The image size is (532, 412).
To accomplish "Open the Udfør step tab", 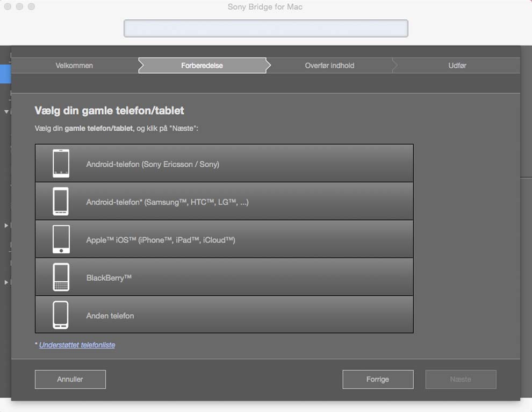I will click(x=457, y=66).
